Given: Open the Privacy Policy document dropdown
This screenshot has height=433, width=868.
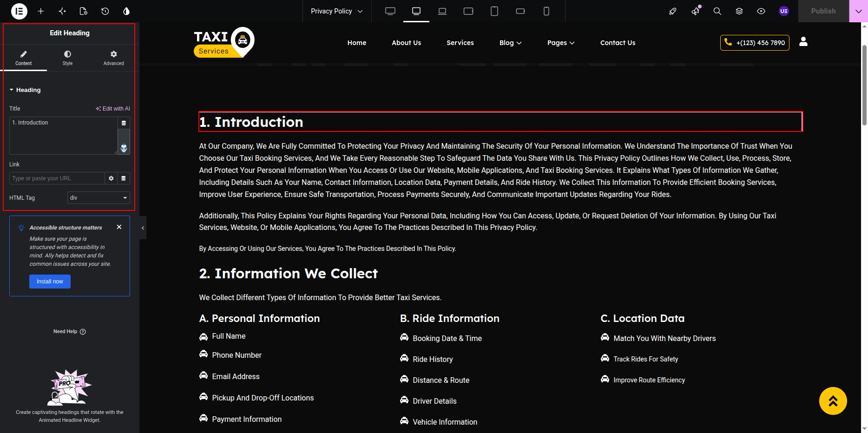Looking at the screenshot, I should [x=337, y=11].
